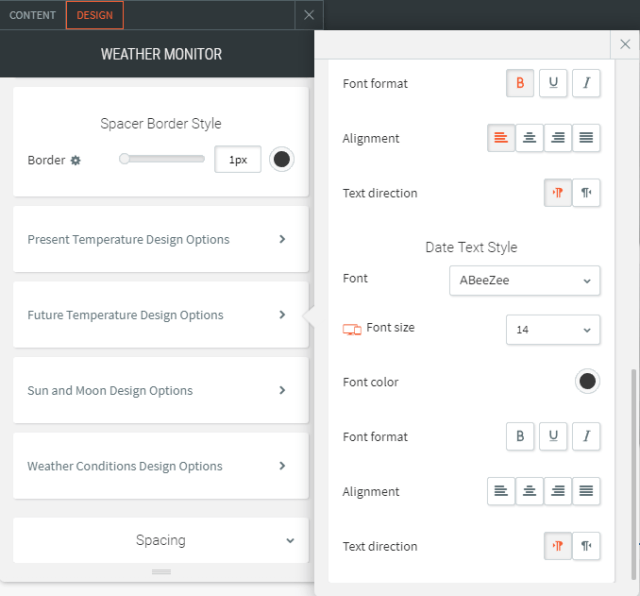
Task: Toggle Bold in upper Font format row
Action: click(x=520, y=83)
